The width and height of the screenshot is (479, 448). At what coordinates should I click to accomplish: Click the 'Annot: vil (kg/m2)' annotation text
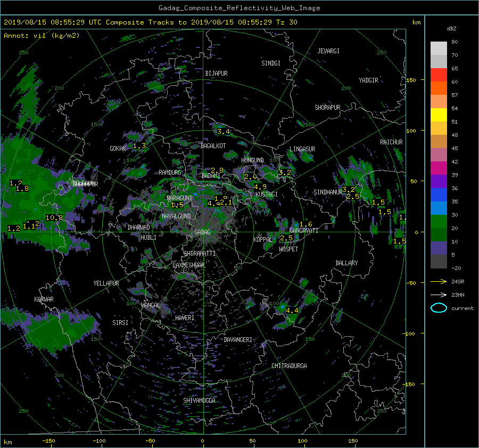click(42, 36)
